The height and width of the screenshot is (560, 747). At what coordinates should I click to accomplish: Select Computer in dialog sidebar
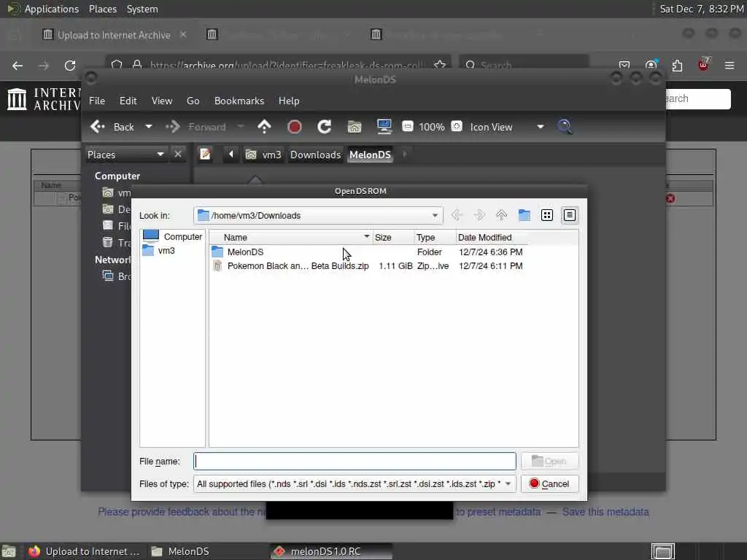coord(173,236)
